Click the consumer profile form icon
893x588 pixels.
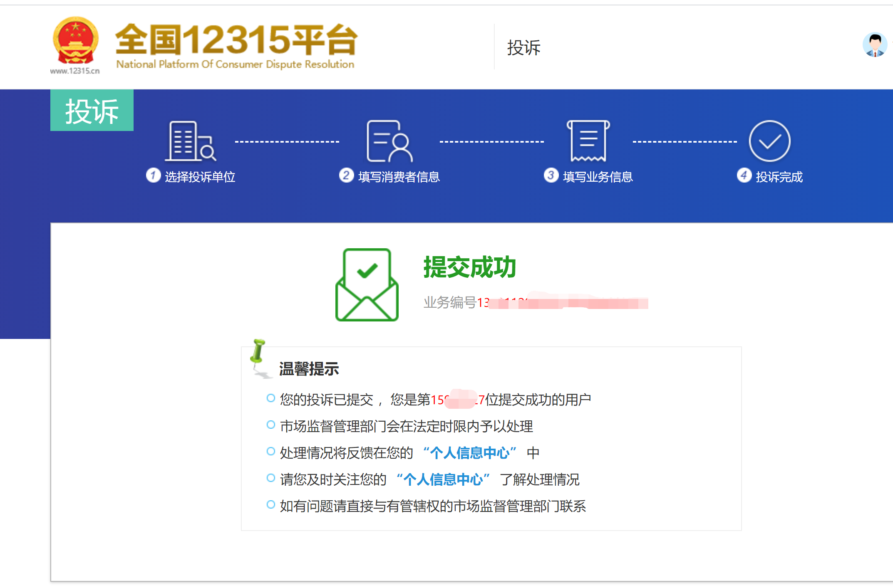point(389,141)
